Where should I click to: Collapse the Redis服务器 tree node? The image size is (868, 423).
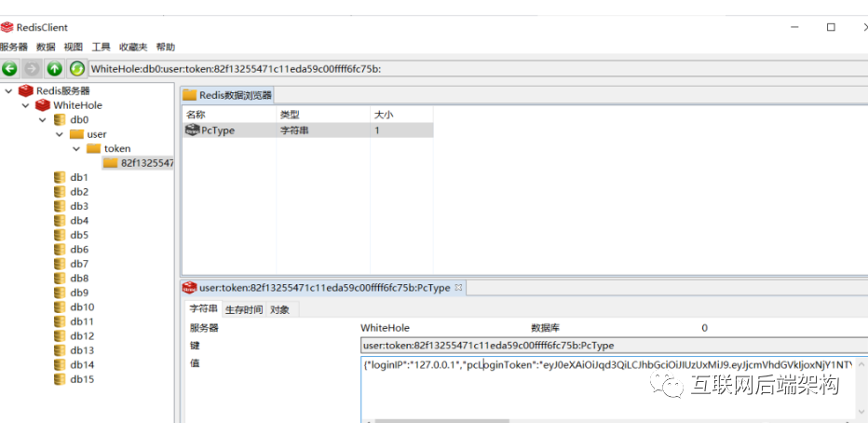click(x=7, y=90)
